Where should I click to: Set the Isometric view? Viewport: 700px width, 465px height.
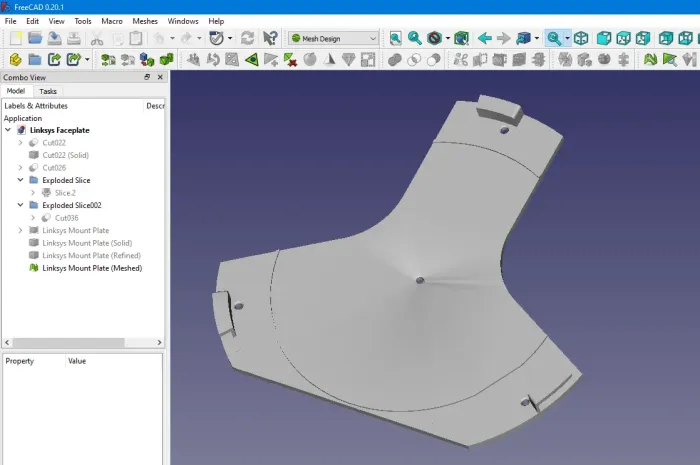click(x=581, y=38)
